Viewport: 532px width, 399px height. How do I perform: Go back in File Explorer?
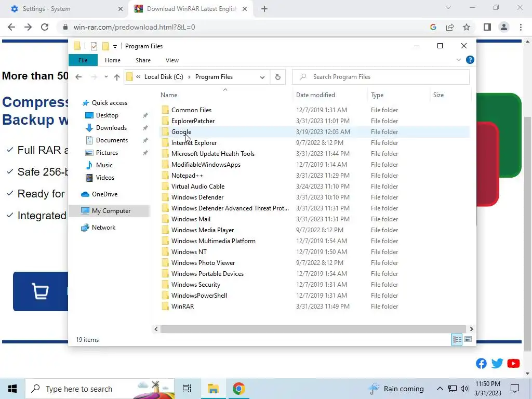pyautogui.click(x=78, y=77)
